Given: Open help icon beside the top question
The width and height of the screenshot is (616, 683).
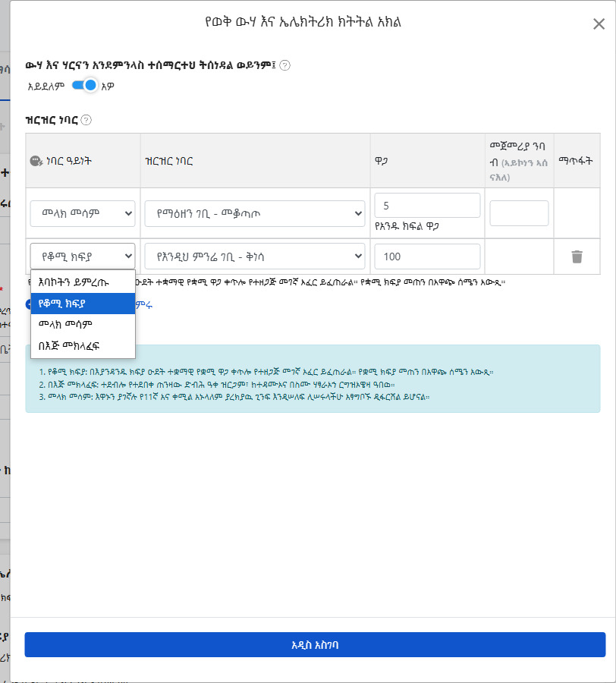Looking at the screenshot, I should click(x=284, y=65).
